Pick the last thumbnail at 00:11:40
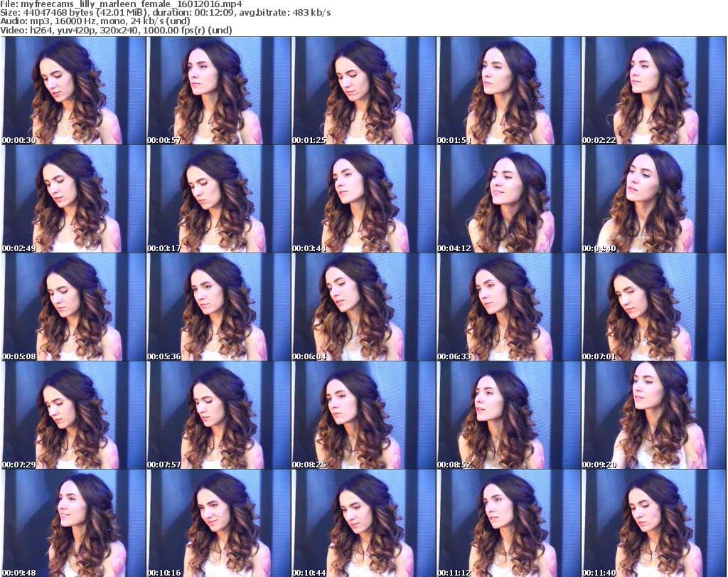This screenshot has height=577, width=728. [x=654, y=524]
